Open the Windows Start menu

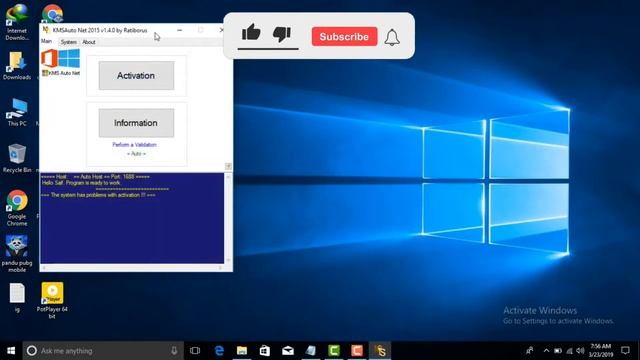click(11, 351)
